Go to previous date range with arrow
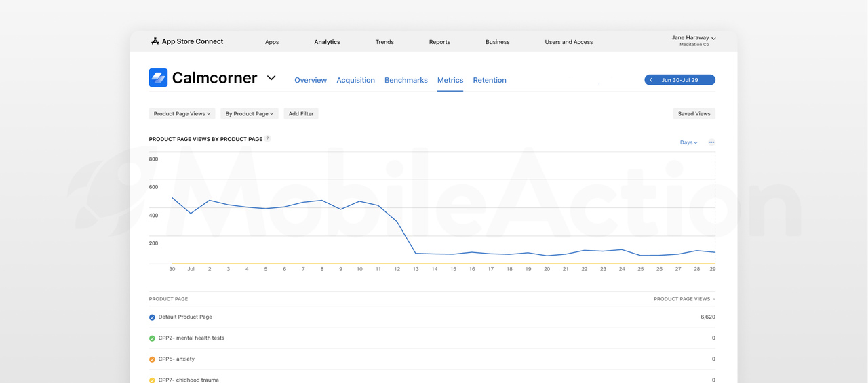This screenshot has height=383, width=868. coord(651,80)
